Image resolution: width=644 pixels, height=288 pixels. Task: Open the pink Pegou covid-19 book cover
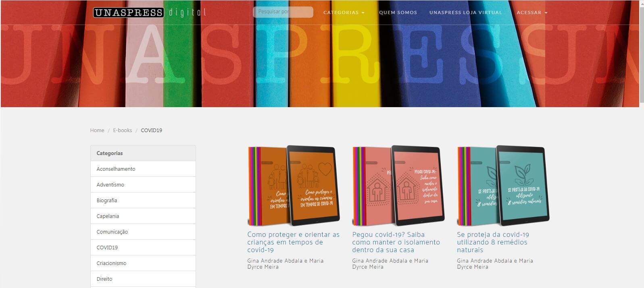pyautogui.click(x=398, y=186)
